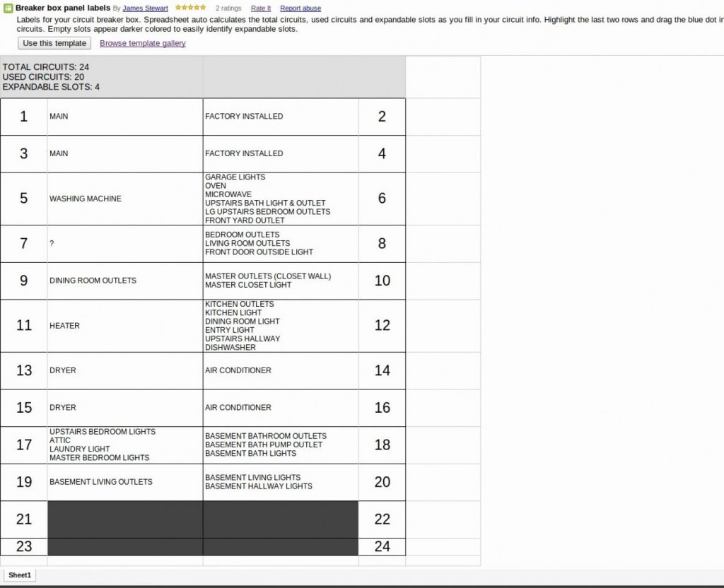Select the dark empty slot beside 21
The image size is (724, 588).
click(124, 519)
